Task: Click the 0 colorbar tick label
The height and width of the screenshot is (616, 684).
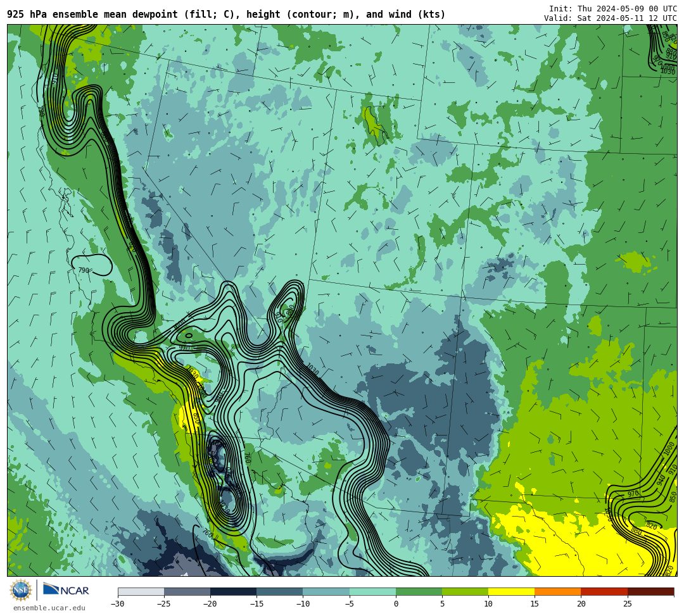Action: pos(396,604)
